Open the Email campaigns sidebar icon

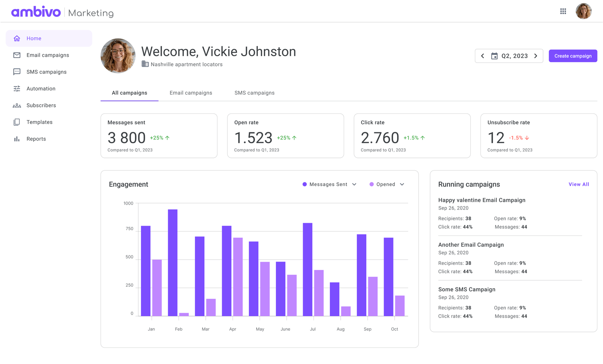pyautogui.click(x=17, y=55)
